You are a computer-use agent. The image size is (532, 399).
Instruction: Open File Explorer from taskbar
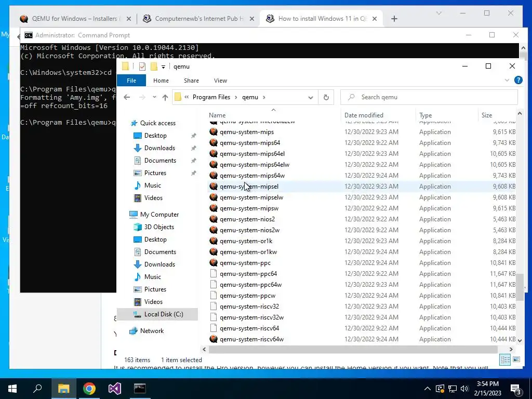(64, 389)
